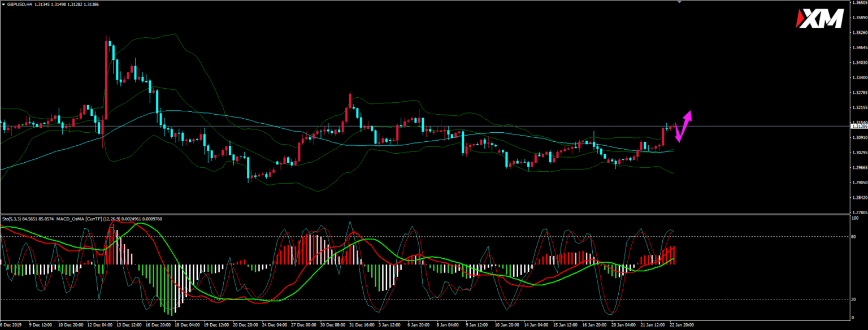The height and width of the screenshot is (330, 868).
Task: Click the XM broker logo
Action: click(824, 19)
